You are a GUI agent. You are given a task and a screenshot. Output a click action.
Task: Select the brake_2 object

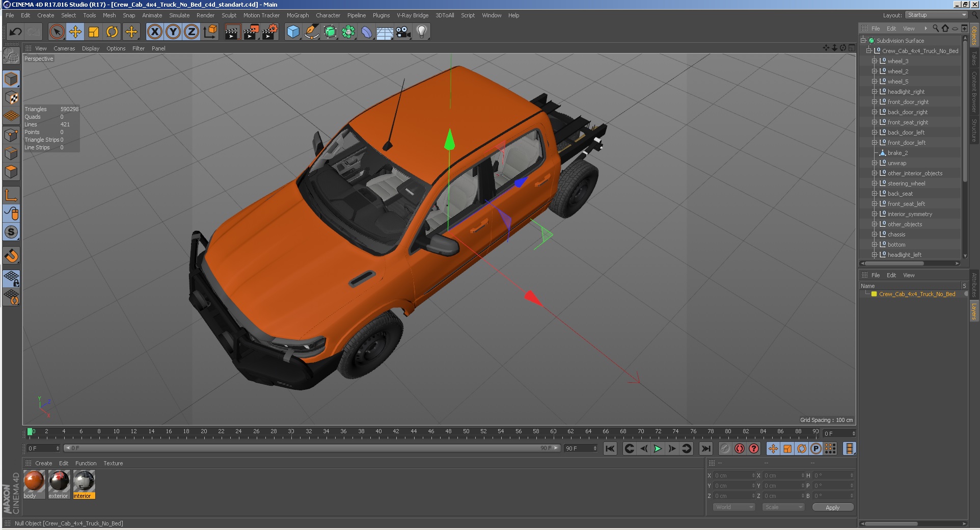pos(897,153)
